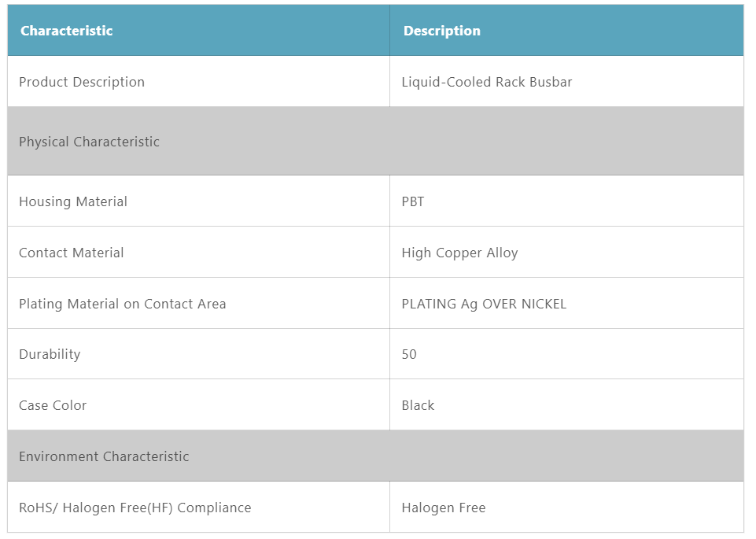Select the Contact Material label cell
This screenshot has width=756, height=539.
click(72, 253)
